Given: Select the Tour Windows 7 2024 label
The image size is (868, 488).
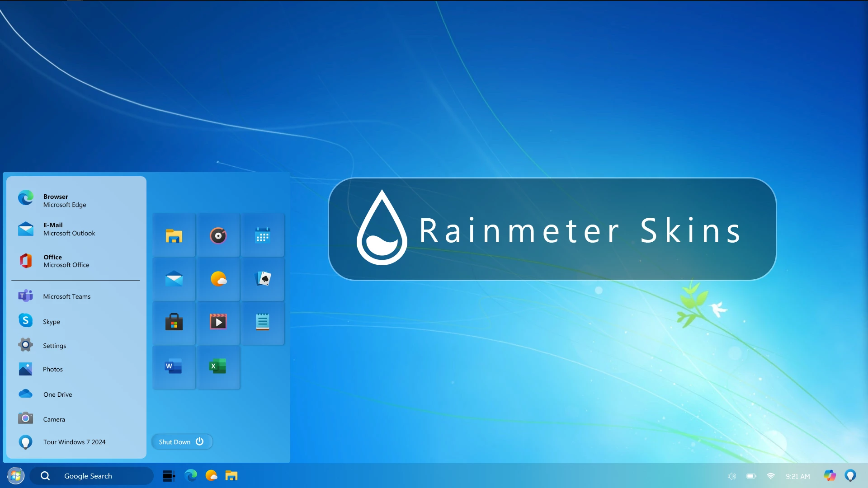Looking at the screenshot, I should coord(75,442).
